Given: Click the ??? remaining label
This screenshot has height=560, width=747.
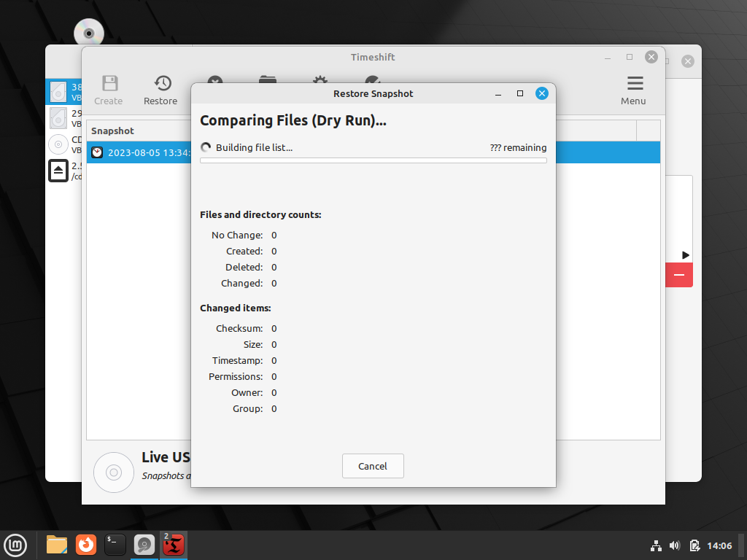Looking at the screenshot, I should point(519,147).
